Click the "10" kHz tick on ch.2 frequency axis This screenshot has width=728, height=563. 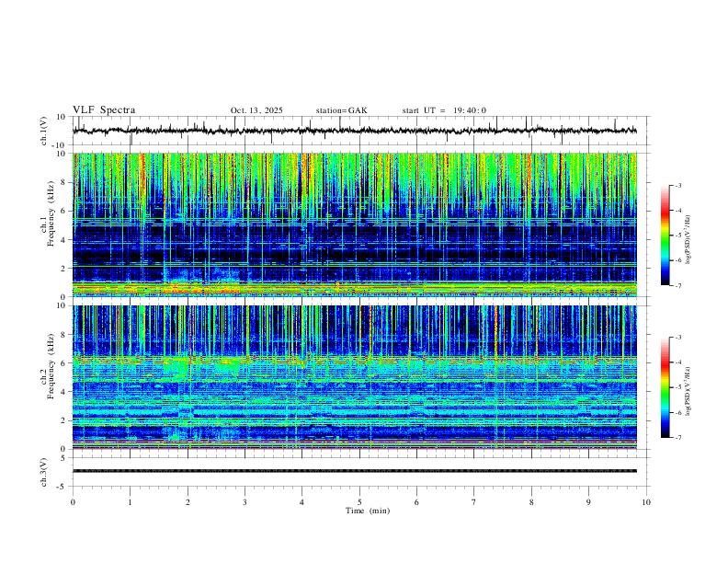(61, 305)
